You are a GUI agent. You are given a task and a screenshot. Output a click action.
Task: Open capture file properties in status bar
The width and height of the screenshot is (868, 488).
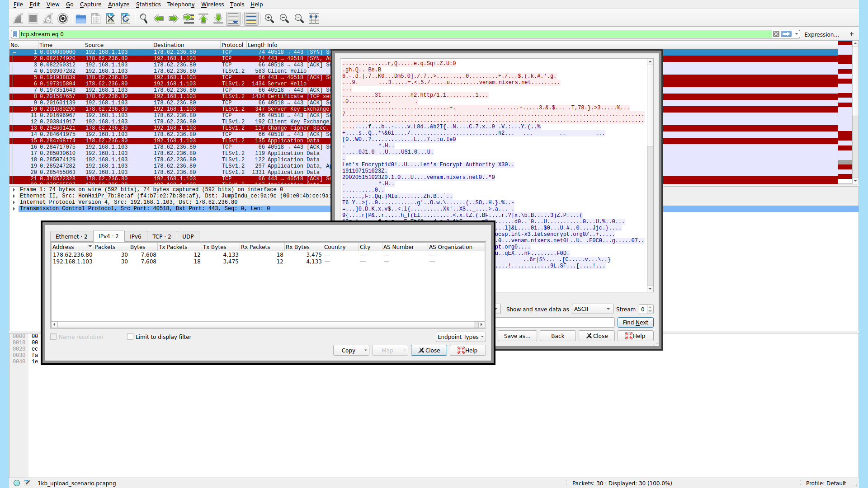coord(27,483)
